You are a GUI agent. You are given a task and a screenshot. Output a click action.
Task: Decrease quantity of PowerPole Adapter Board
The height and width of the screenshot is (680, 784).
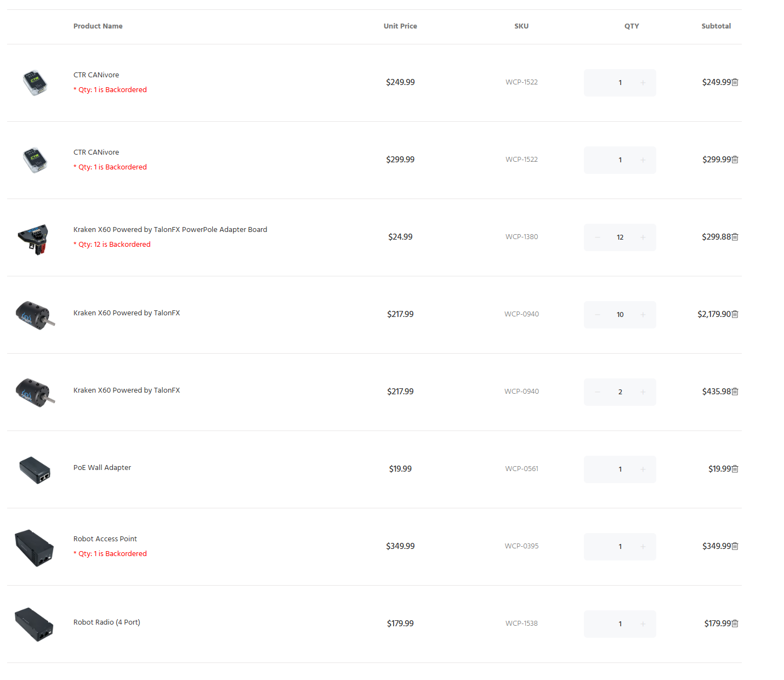point(598,237)
